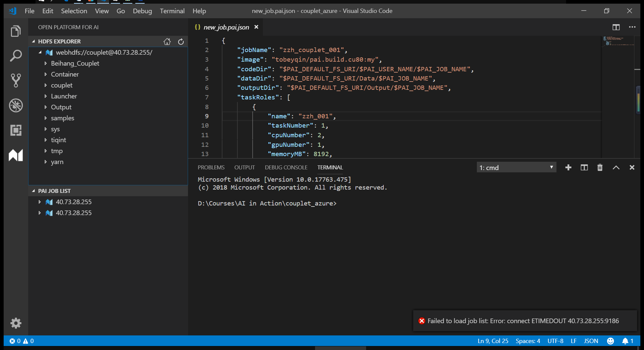644x350 pixels.
Task: Click the HDFS Explorer home icon
Action: (x=167, y=41)
